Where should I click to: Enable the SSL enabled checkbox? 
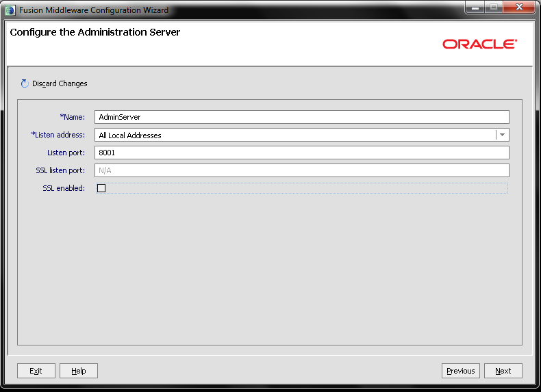tap(101, 188)
